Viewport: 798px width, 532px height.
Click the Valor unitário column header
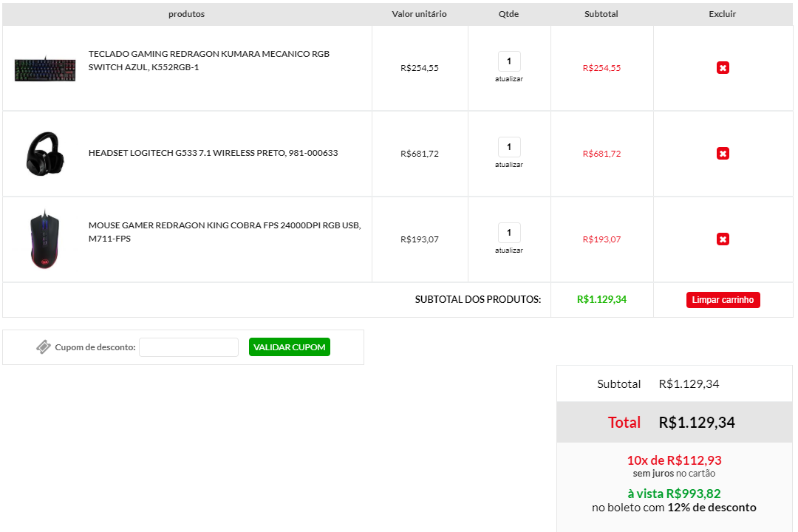[x=420, y=14]
